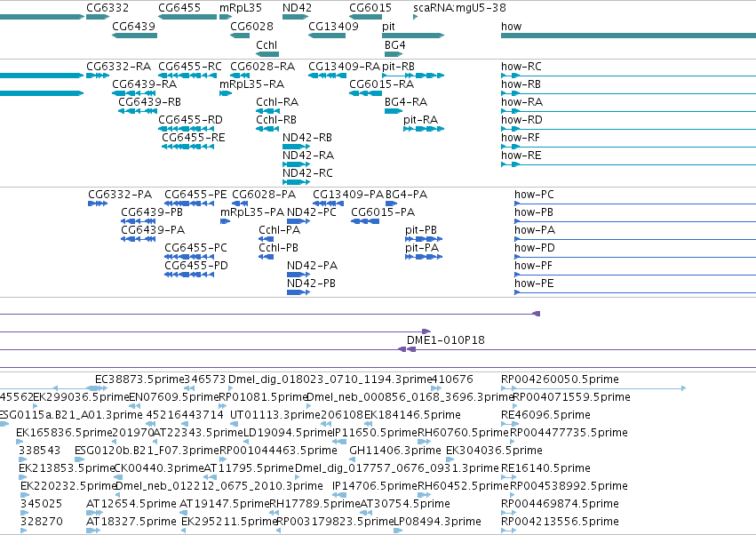Image resolution: width=756 pixels, height=535 pixels.
Task: Select protein CG6028-PA
Action: 264,195
